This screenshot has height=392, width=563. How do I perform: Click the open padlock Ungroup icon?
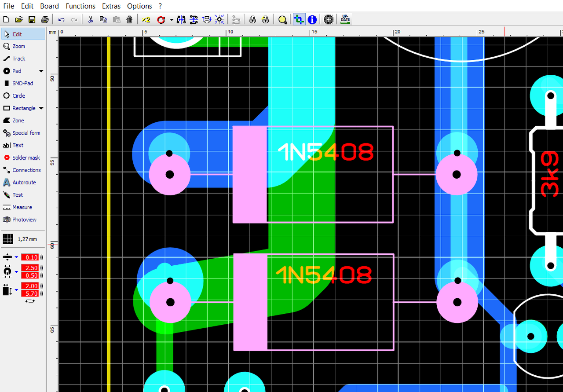pos(265,19)
